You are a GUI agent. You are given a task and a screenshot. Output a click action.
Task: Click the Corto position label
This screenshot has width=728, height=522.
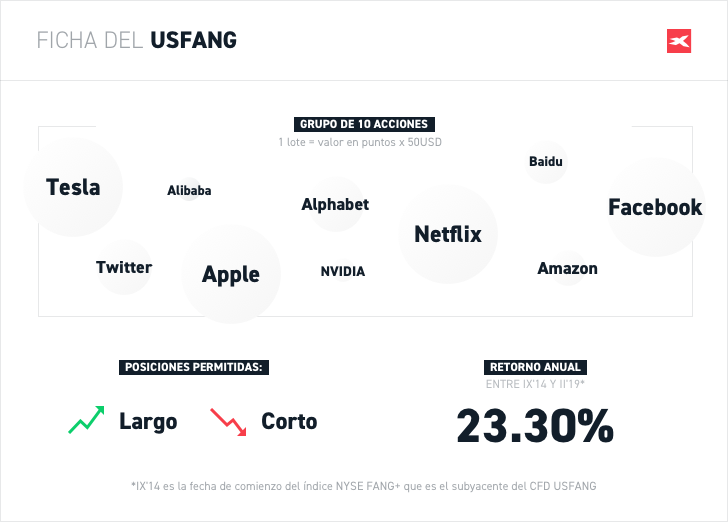coord(289,421)
